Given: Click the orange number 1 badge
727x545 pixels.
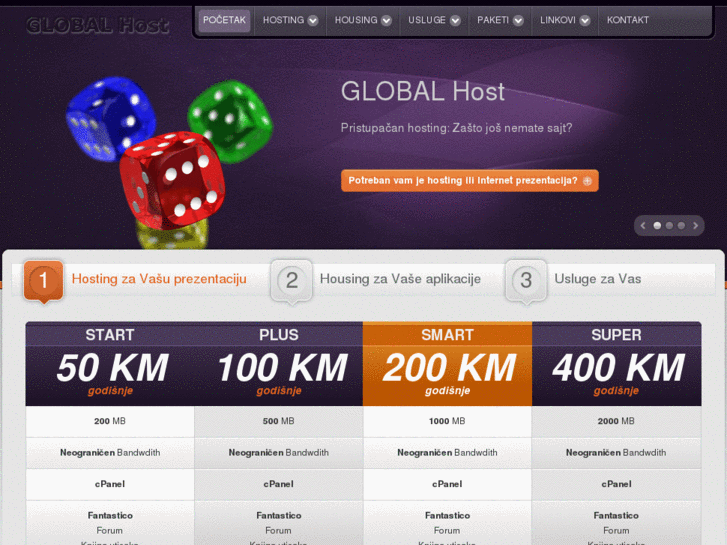Looking at the screenshot, I should tap(44, 281).
